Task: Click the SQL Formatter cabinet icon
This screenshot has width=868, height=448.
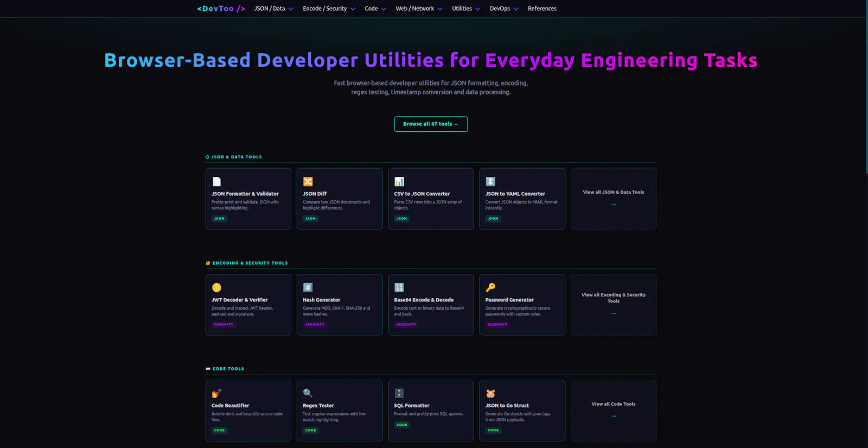Action: 399,393
